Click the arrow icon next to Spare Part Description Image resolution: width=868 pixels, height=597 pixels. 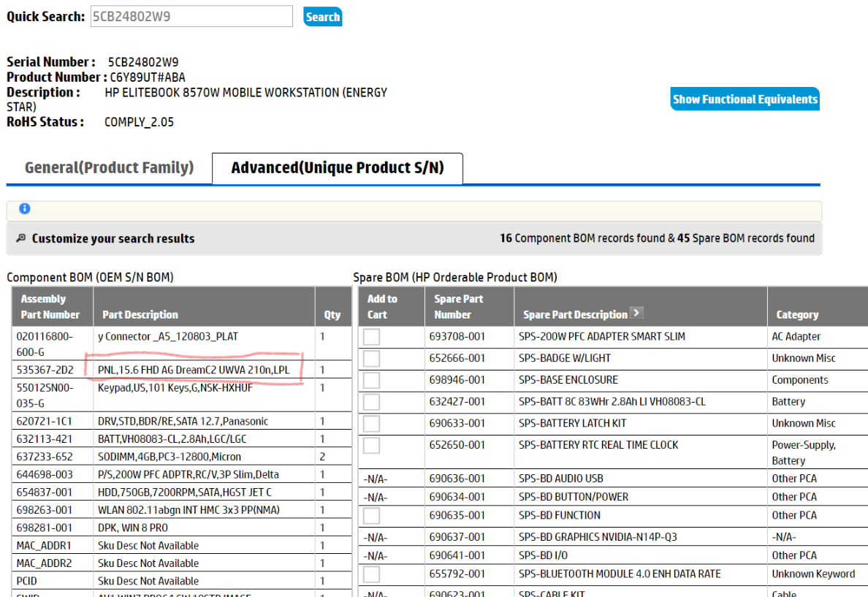coord(636,313)
